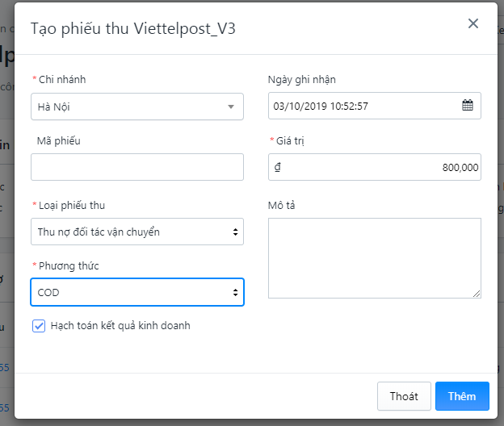
Task: Click the date text 03/10/2019 10:52:57
Action: pos(321,106)
